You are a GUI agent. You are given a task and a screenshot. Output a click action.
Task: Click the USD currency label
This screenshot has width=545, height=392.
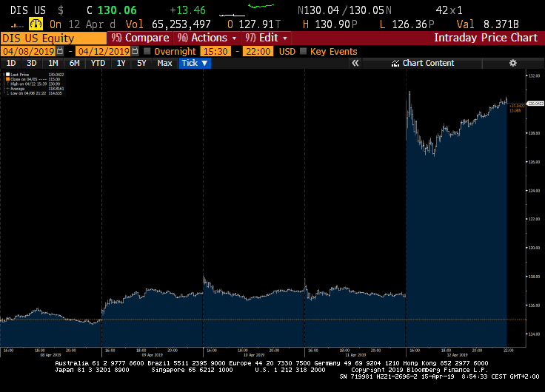coord(287,51)
